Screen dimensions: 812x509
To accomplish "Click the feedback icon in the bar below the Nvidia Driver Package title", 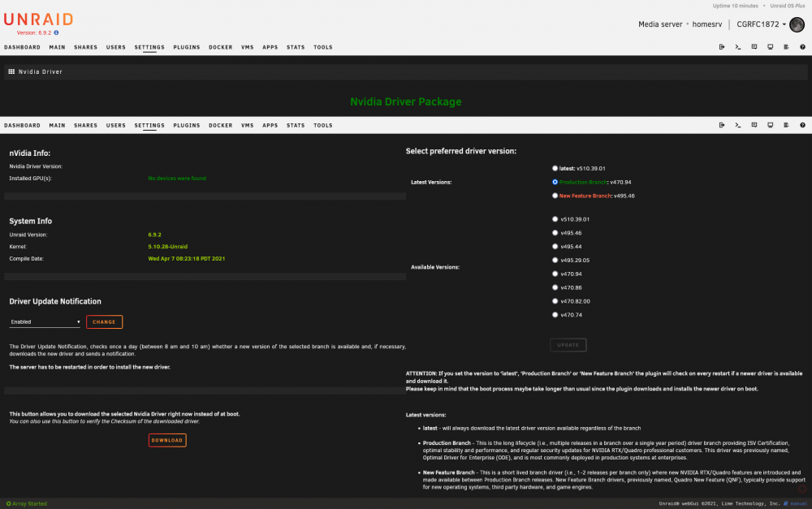I will [x=754, y=125].
